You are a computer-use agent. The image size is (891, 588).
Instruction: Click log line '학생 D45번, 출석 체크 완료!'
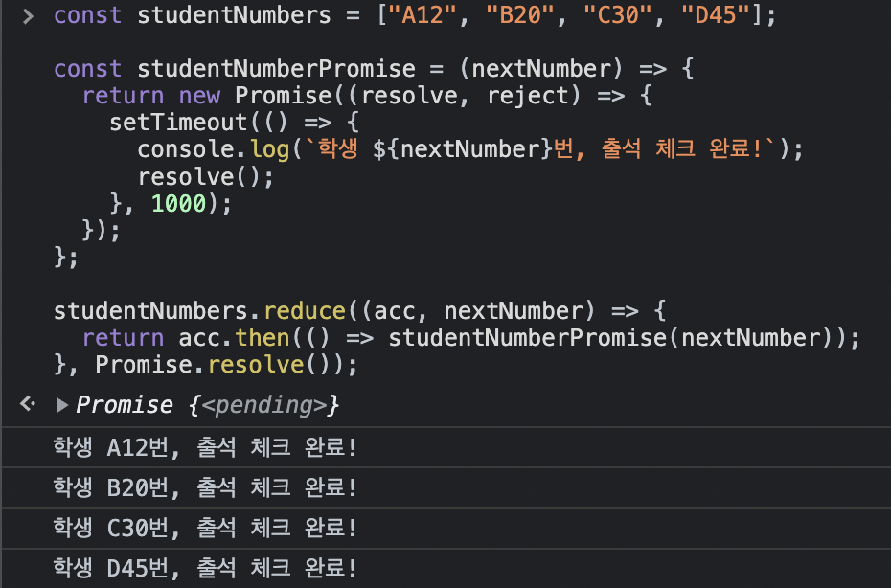205,568
